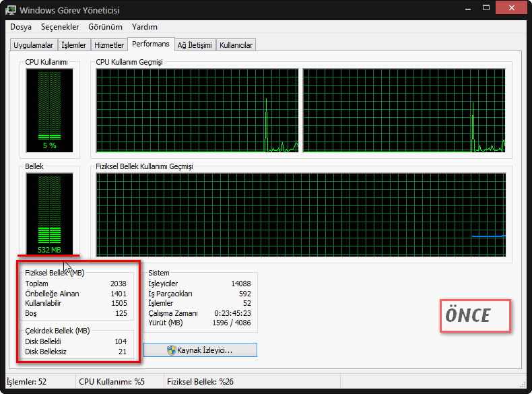Image resolution: width=532 pixels, height=394 pixels.
Task: Click the first CPU history graph
Action: (197, 110)
